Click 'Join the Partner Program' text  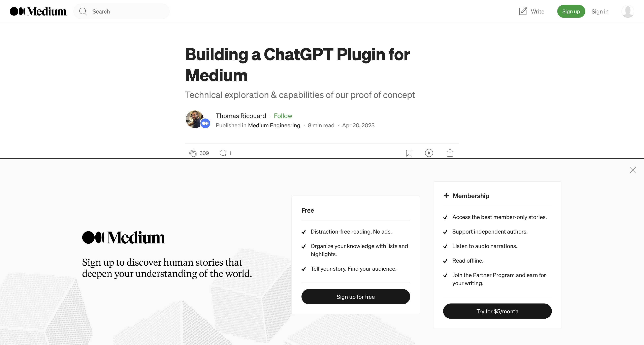point(499,279)
